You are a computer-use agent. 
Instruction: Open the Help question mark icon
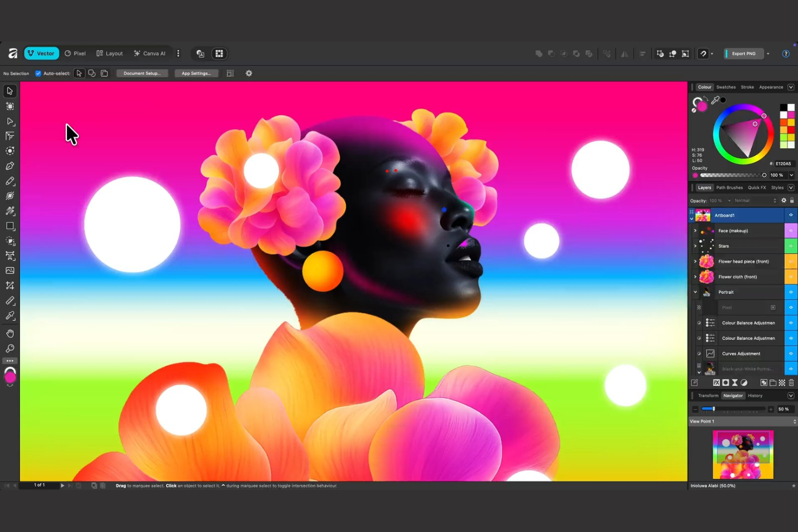click(x=786, y=53)
